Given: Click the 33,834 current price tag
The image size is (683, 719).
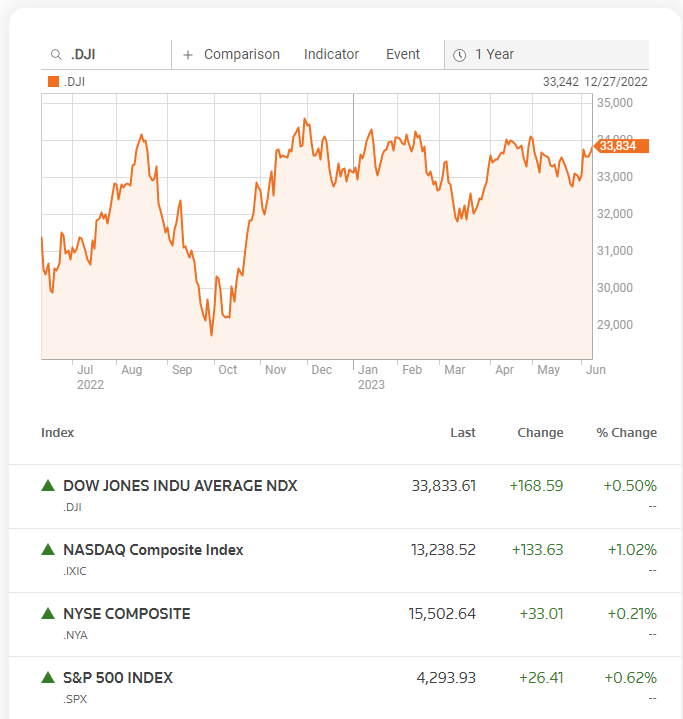Looking at the screenshot, I should tap(621, 146).
